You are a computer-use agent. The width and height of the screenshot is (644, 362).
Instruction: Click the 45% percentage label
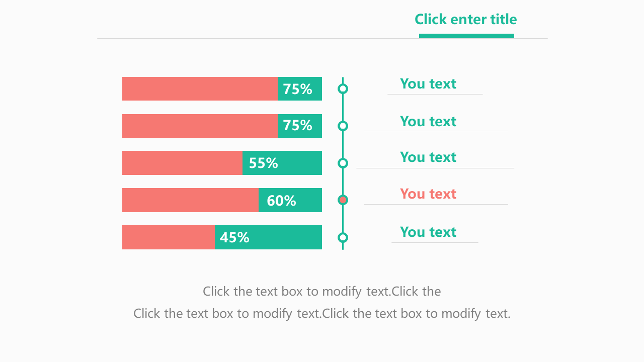[x=234, y=237]
